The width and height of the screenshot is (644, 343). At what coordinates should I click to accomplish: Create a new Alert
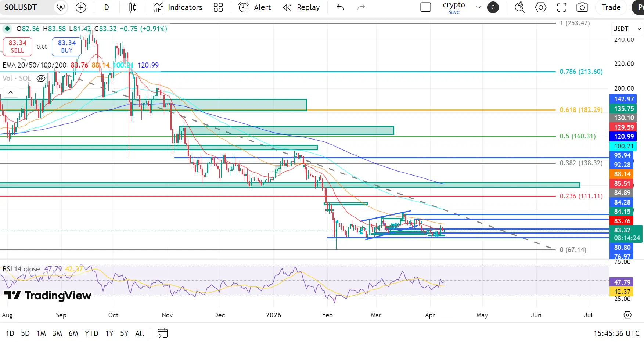[x=255, y=7]
